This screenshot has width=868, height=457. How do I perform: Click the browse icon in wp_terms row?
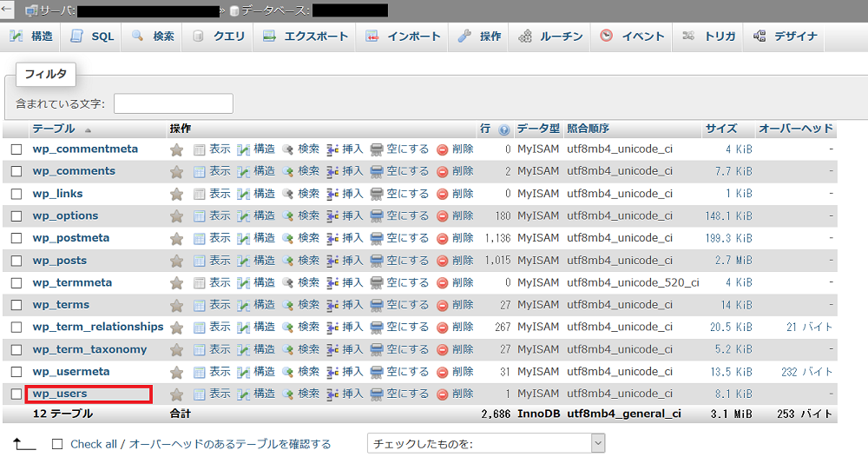pyautogui.click(x=200, y=305)
